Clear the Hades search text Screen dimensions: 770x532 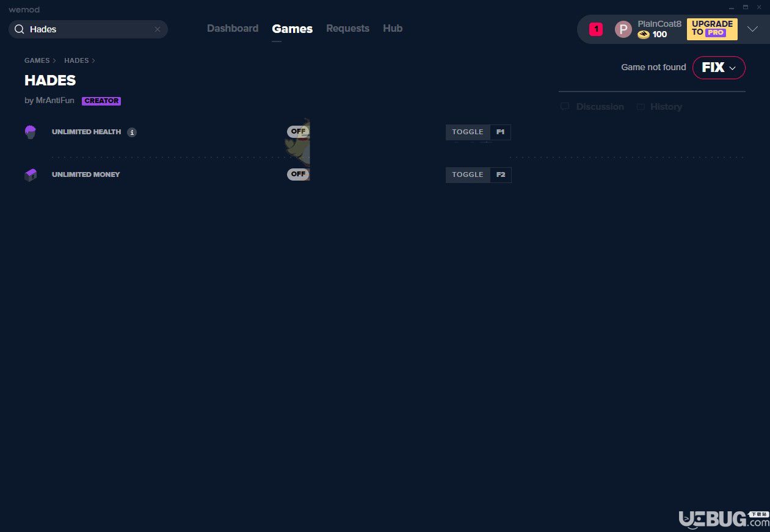coord(158,29)
